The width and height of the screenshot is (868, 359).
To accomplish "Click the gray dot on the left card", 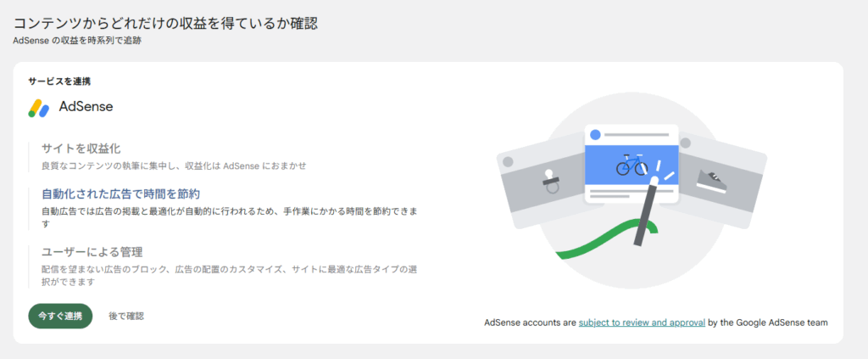I will point(508,161).
